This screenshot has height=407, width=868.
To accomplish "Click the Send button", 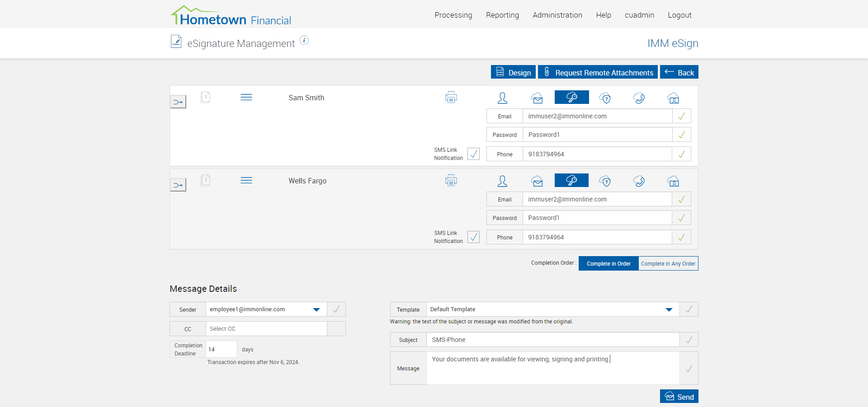I will point(679,397).
